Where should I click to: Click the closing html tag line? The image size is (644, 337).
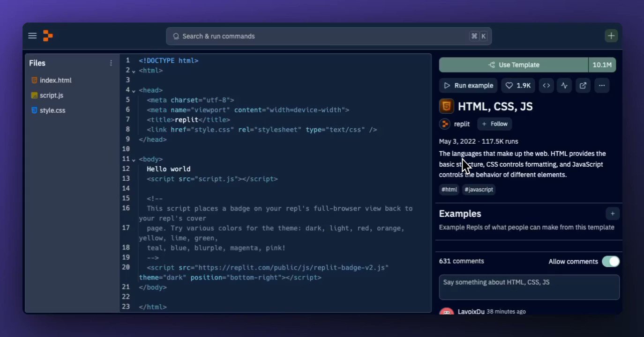(x=152, y=307)
